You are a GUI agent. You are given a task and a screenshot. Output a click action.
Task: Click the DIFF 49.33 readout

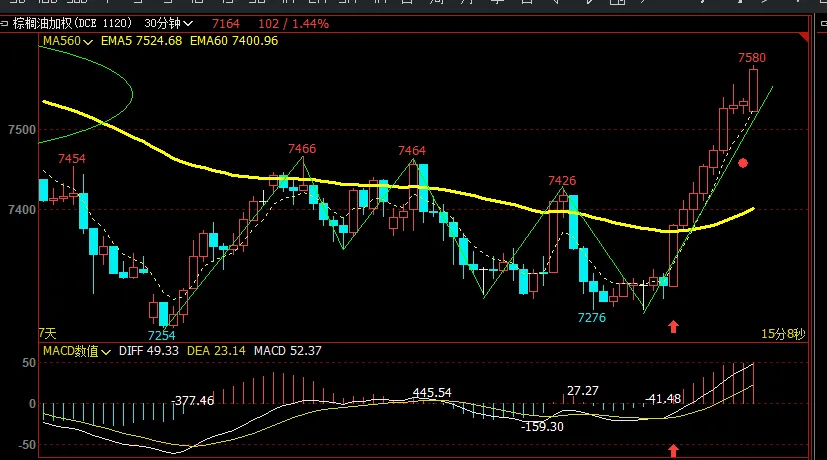149,351
